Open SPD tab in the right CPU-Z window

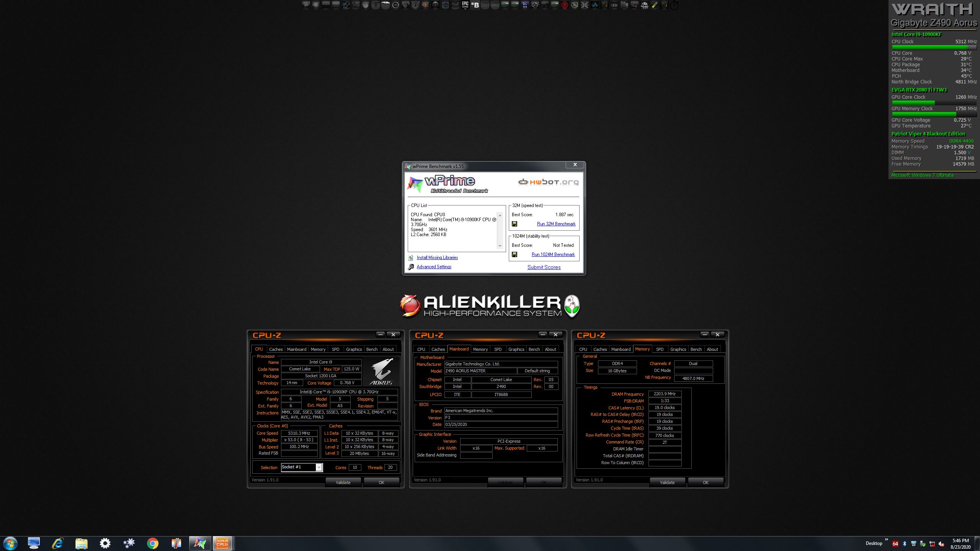660,349
